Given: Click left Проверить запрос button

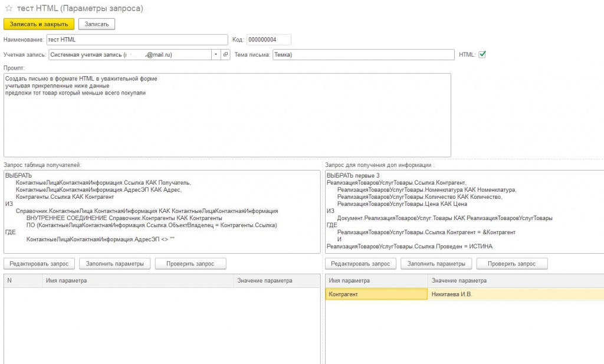Looking at the screenshot, I should click(191, 264).
